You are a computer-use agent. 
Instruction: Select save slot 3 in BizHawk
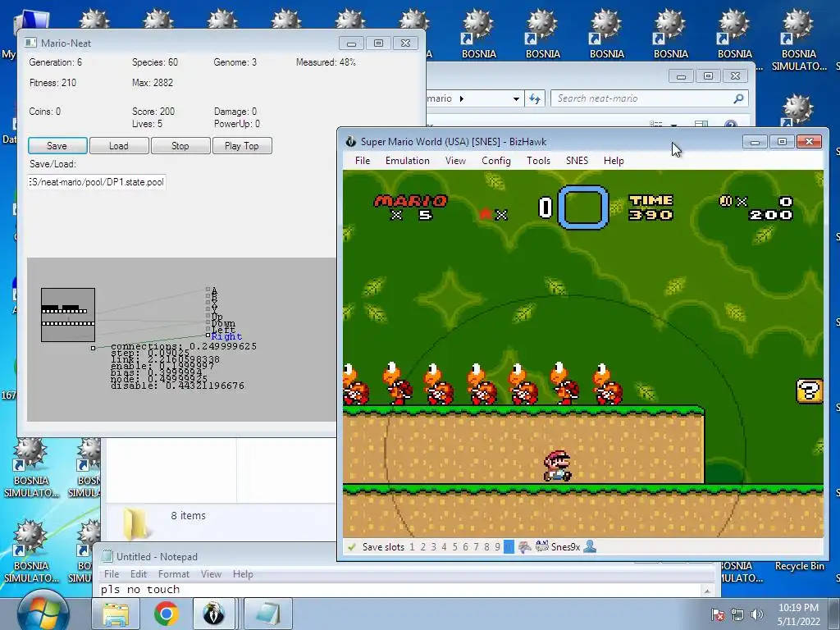coord(433,547)
